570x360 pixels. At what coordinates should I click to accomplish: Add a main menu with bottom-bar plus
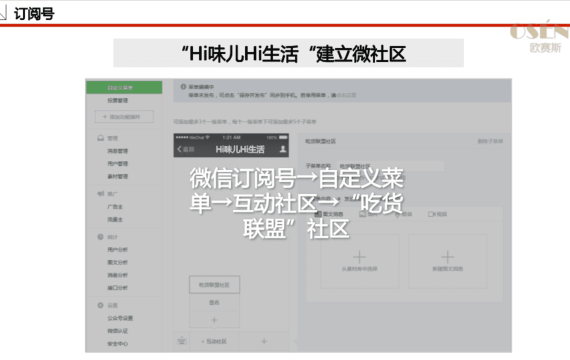[x=264, y=341]
